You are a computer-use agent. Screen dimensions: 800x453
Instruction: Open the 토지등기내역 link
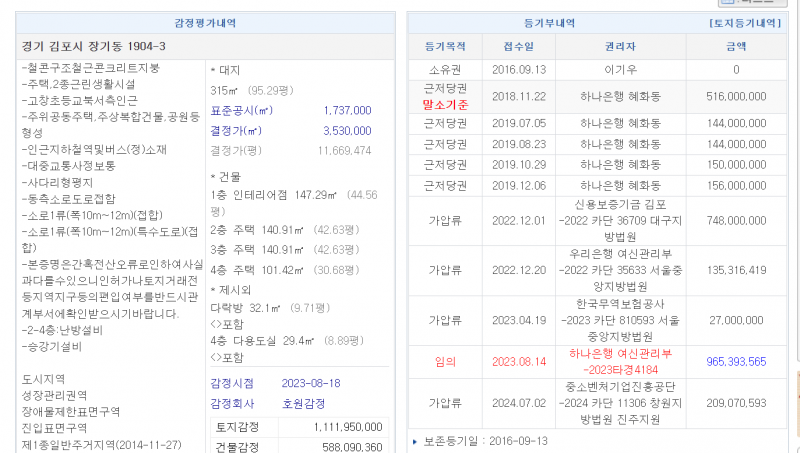point(743,22)
